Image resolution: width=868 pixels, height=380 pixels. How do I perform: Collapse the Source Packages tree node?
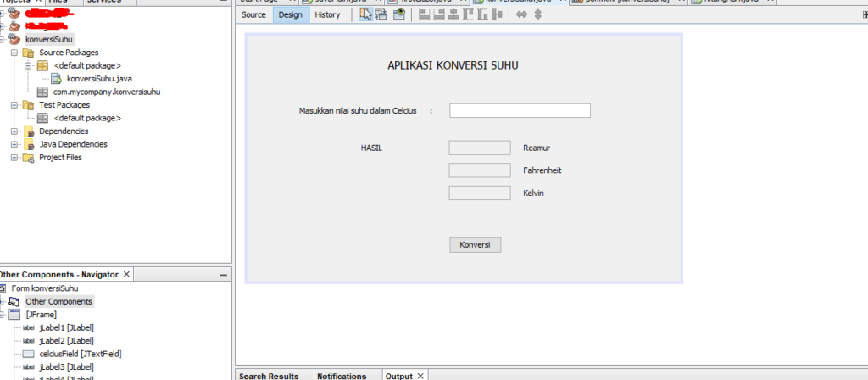click(x=14, y=53)
